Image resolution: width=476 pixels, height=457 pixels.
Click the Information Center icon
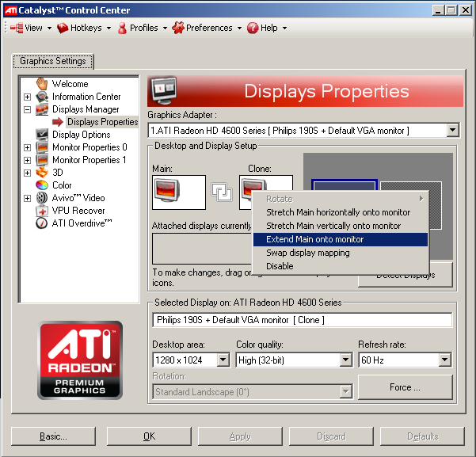coord(42,97)
